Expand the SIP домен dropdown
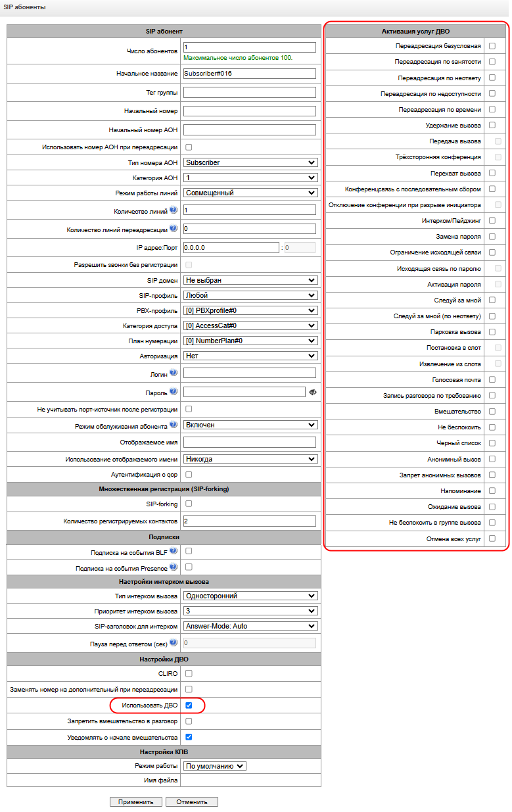Viewport: 512px width, 812px height. click(250, 280)
